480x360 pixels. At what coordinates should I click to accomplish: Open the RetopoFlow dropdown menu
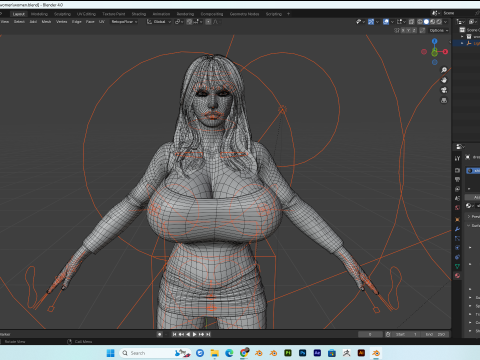(124, 22)
